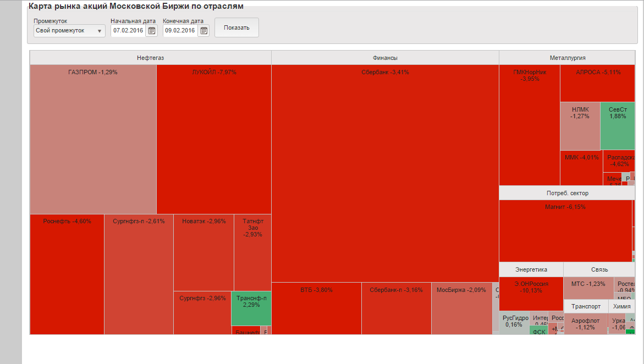Expand the 'Свой промежуток' period dropdown
The height and width of the screenshot is (364, 644).
(x=69, y=31)
